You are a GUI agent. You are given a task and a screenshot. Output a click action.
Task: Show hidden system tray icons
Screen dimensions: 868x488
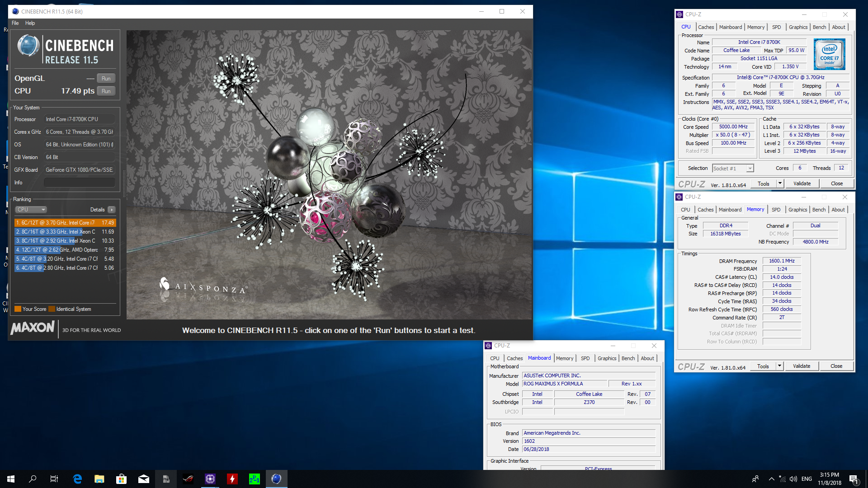(772, 479)
